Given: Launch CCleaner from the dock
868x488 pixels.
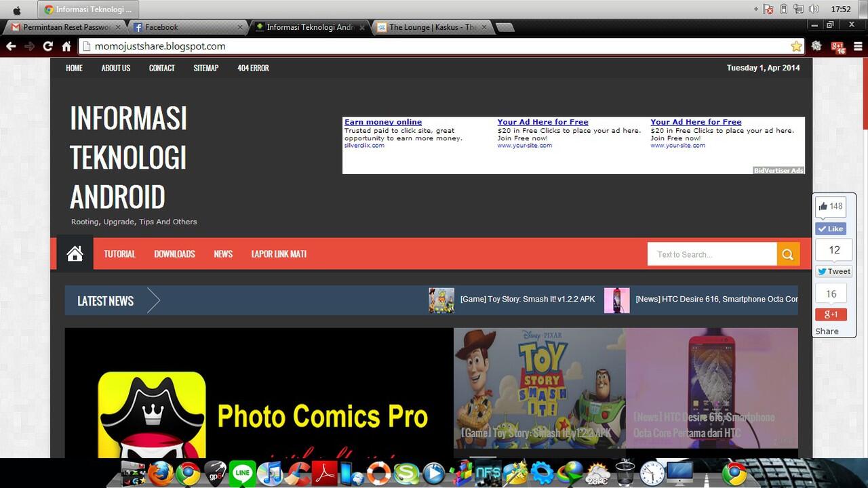Looking at the screenshot, I should 298,472.
